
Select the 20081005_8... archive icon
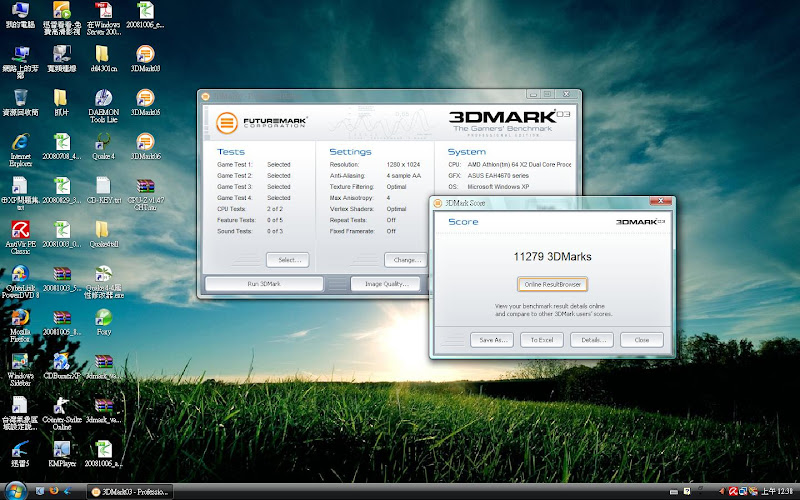tap(62, 321)
